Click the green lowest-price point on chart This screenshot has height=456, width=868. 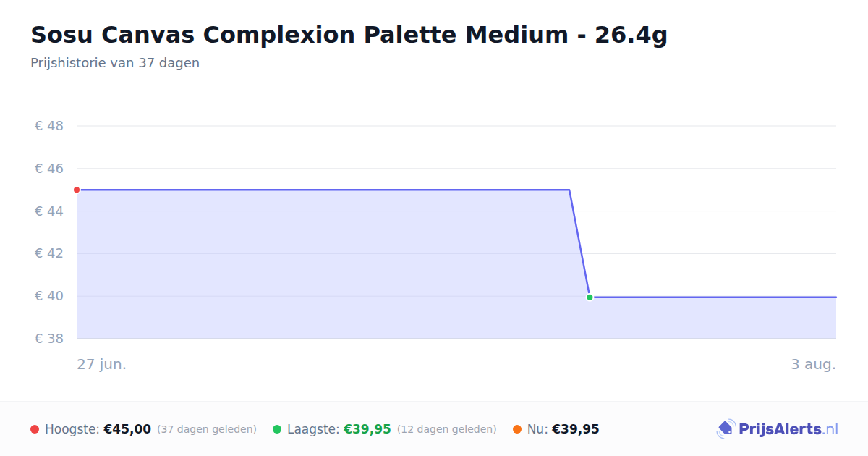pos(590,297)
